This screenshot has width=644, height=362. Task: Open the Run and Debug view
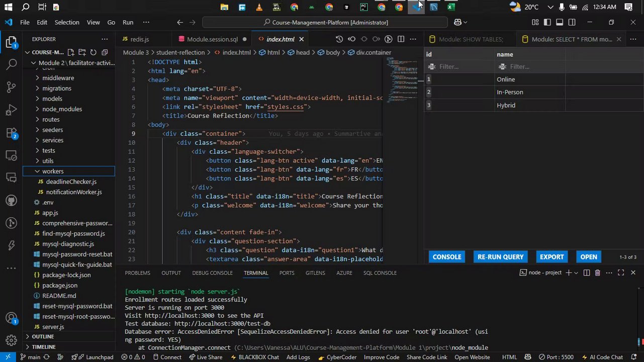[11, 110]
